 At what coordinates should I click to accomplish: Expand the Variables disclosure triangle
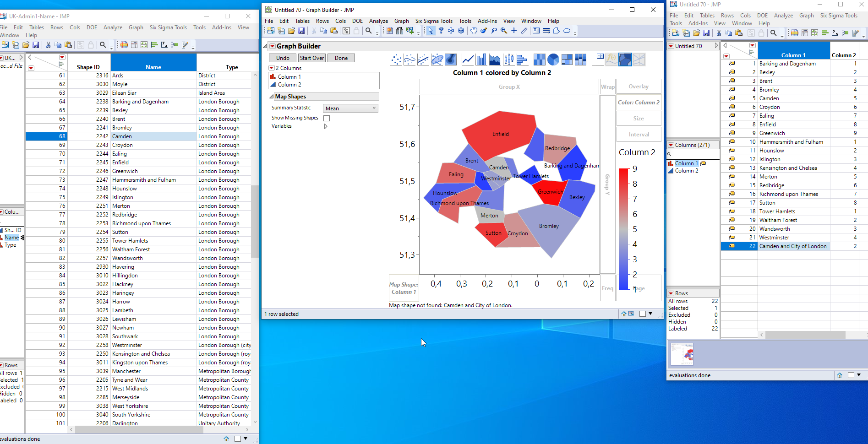326,126
